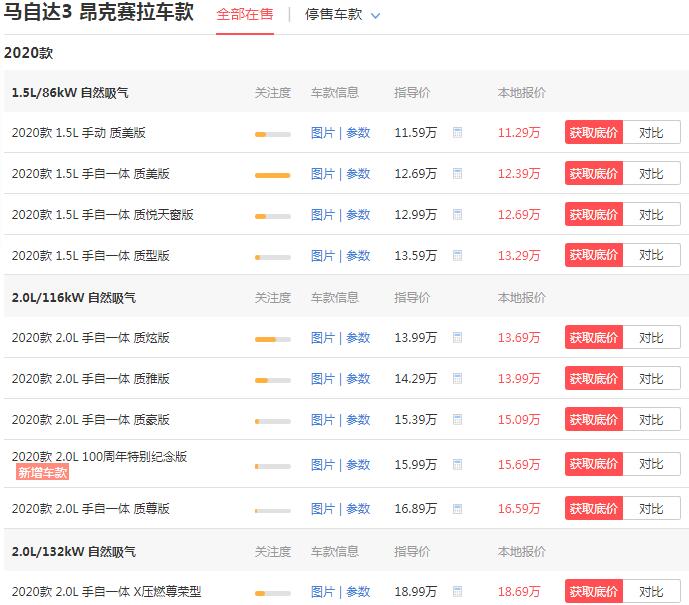Open model 2020款 2.0L 手自一体 质炫版
689x605 pixels.
[x=91, y=337]
